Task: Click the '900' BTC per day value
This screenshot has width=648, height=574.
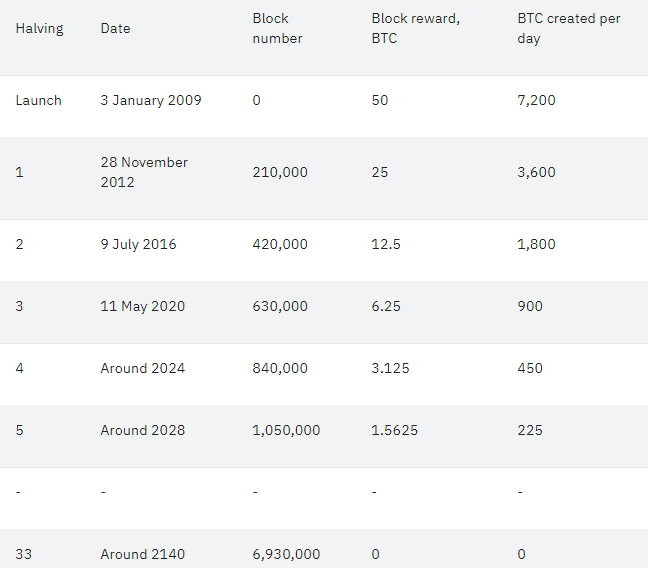Action: (530, 306)
